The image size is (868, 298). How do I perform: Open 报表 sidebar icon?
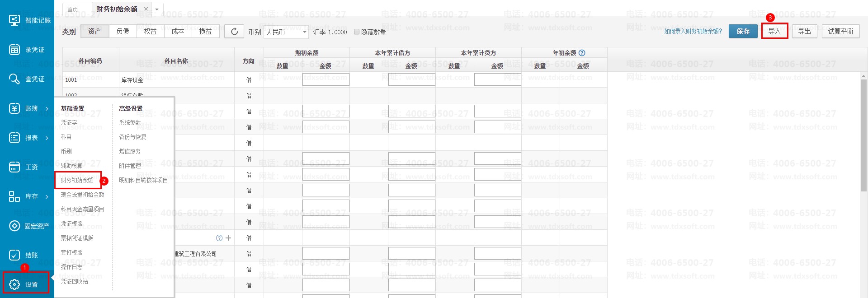(x=14, y=138)
